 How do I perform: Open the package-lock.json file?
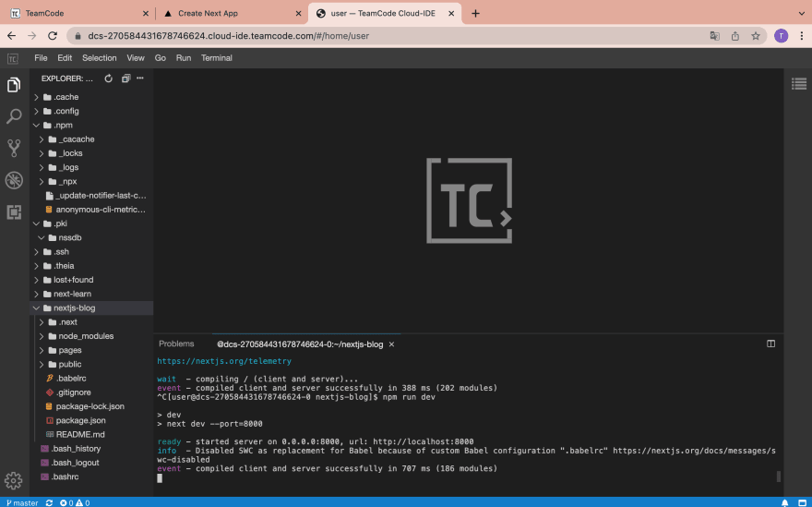click(x=91, y=406)
